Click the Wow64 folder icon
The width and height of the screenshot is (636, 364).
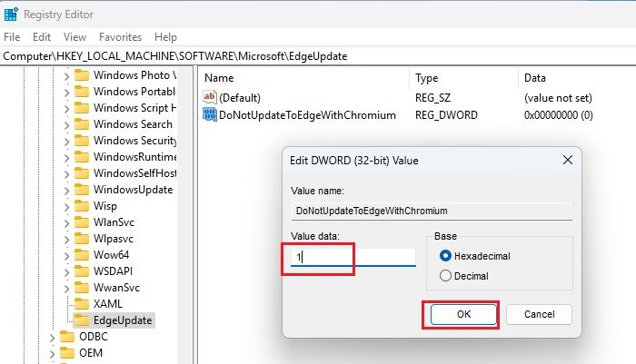(x=82, y=255)
